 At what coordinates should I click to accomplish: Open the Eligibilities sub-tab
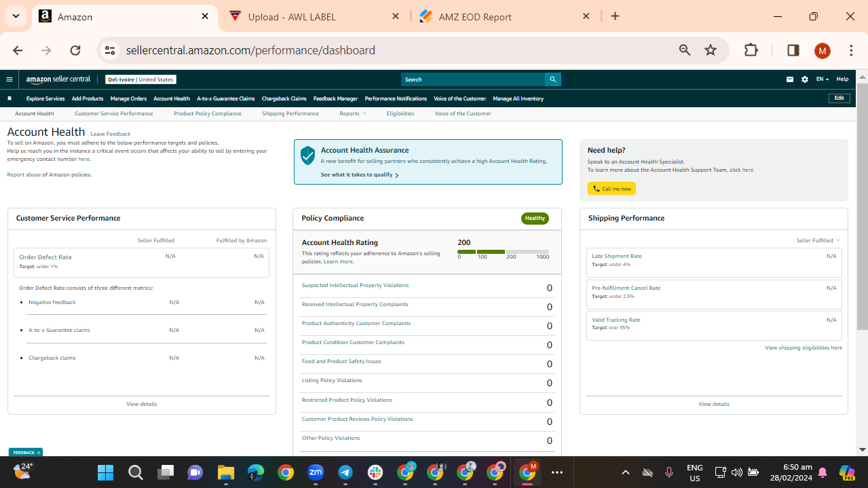400,113
